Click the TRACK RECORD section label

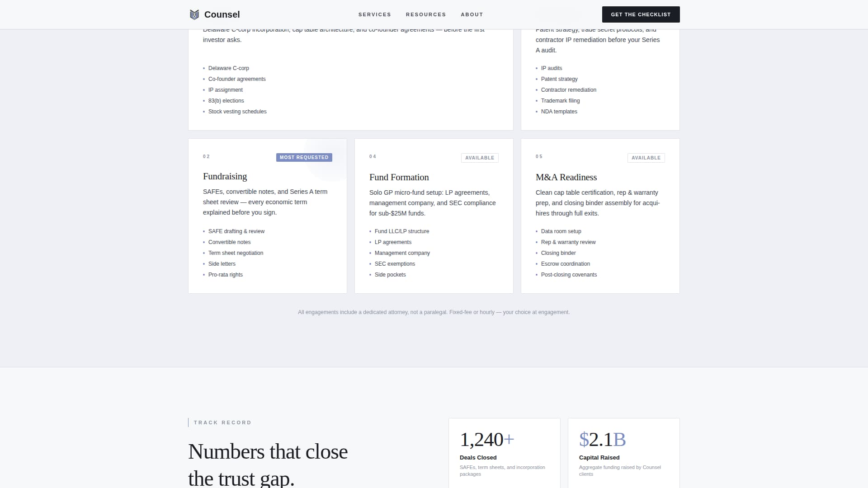point(222,422)
